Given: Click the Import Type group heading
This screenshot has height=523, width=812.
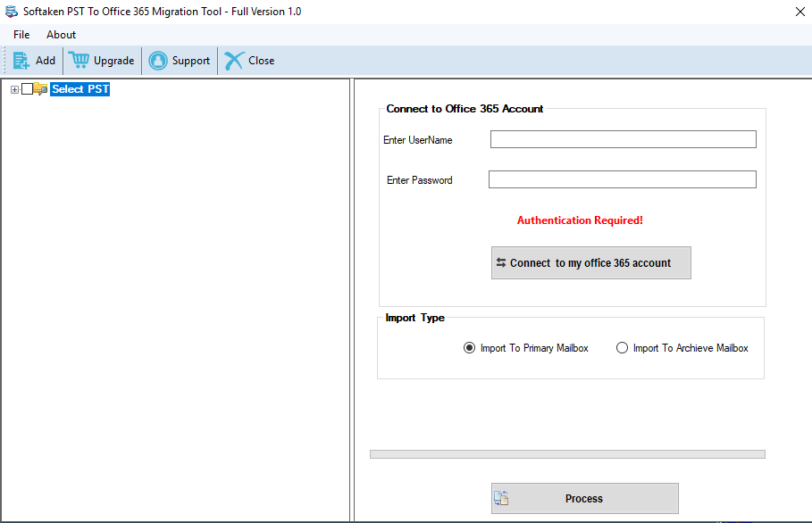Looking at the screenshot, I should pyautogui.click(x=414, y=318).
